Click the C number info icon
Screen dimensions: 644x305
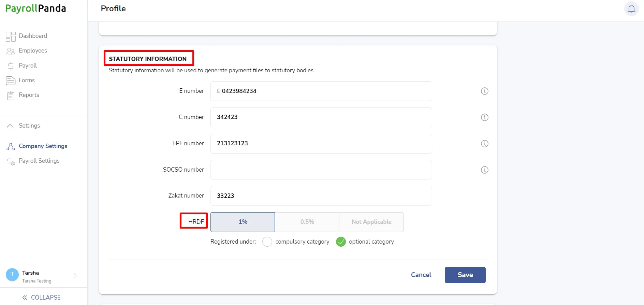pyautogui.click(x=484, y=117)
